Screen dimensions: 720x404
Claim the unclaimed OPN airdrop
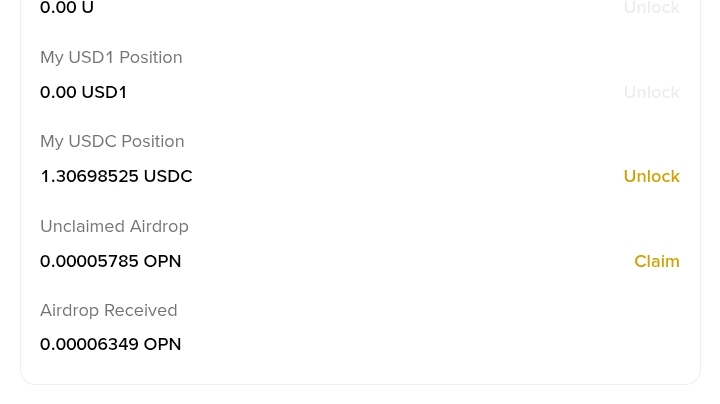click(x=657, y=261)
